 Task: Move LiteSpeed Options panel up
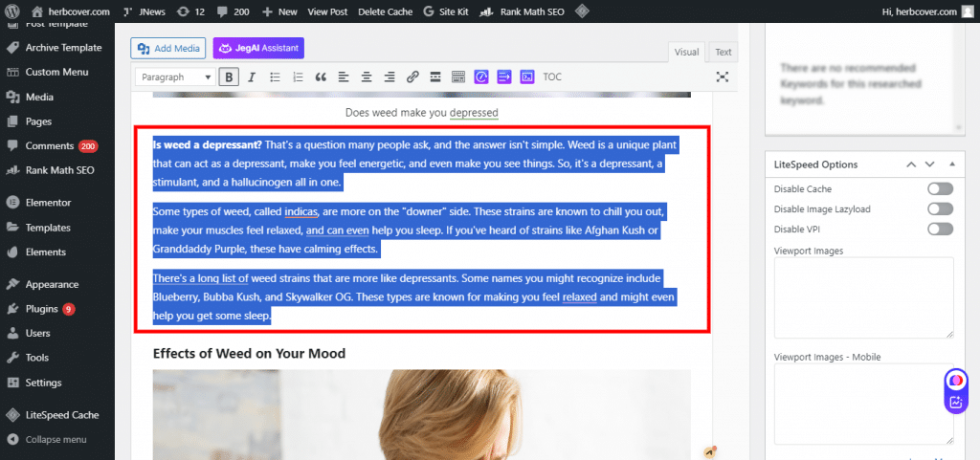coord(911,164)
